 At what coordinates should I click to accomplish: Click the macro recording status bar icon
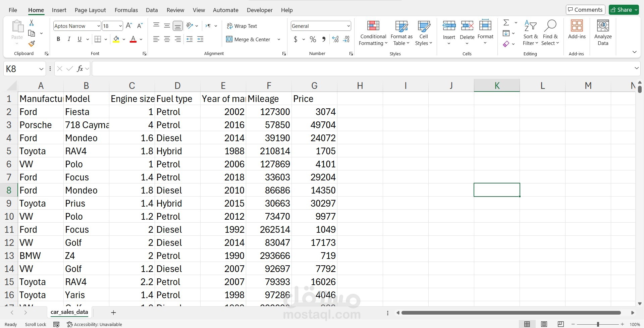pos(56,324)
